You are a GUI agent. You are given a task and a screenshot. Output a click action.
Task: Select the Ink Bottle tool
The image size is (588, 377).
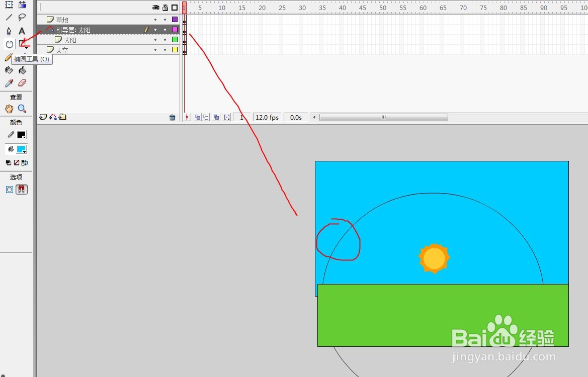pyautogui.click(x=9, y=70)
